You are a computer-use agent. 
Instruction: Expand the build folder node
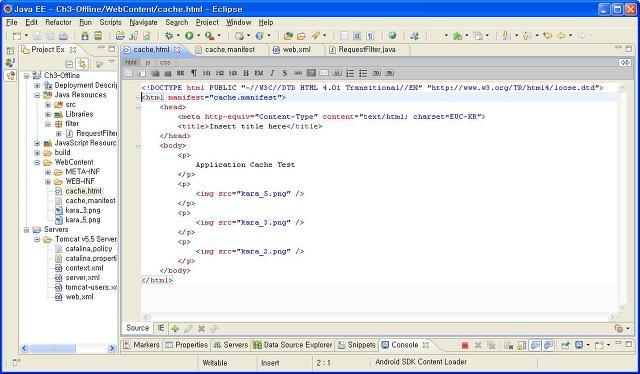pos(37,153)
